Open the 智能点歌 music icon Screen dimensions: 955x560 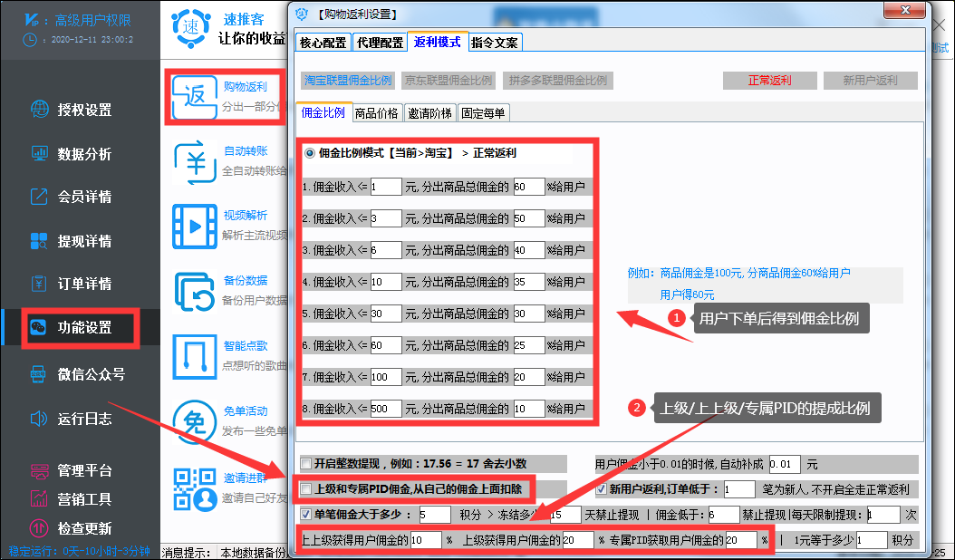point(194,356)
